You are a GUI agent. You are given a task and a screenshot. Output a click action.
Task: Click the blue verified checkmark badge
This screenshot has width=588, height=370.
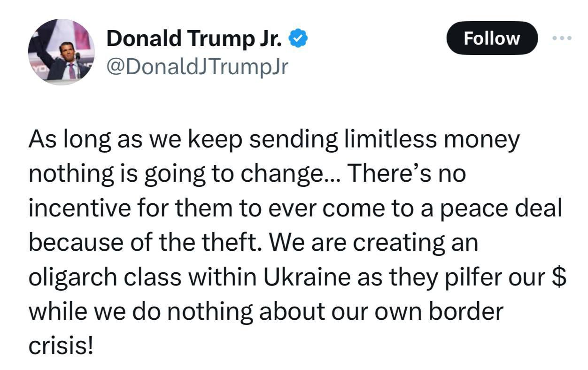coord(298,39)
